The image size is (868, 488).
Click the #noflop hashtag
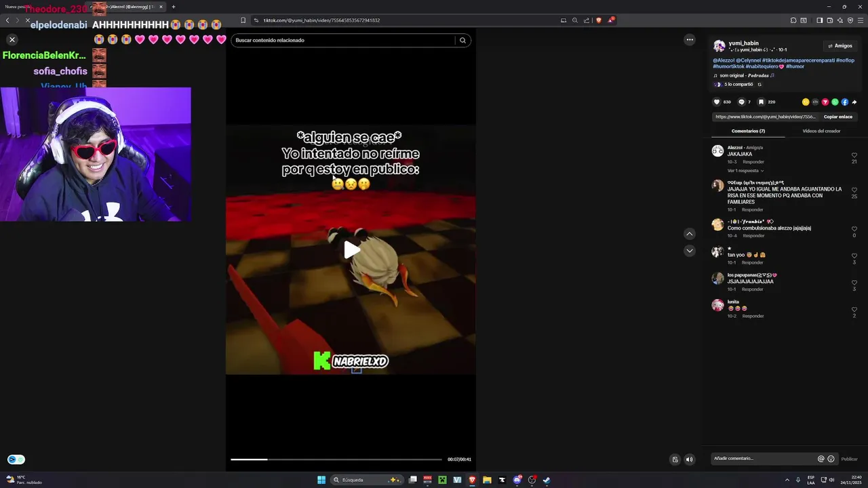[x=845, y=60]
